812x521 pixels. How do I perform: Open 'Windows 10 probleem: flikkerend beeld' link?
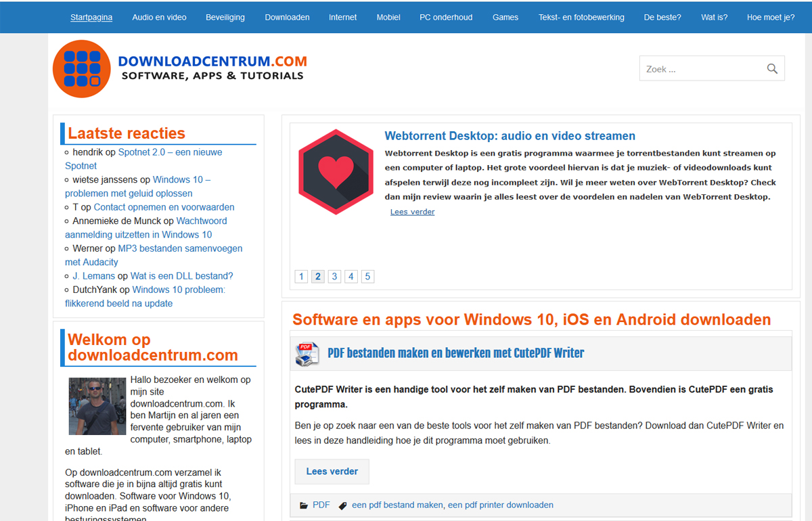[x=145, y=296]
